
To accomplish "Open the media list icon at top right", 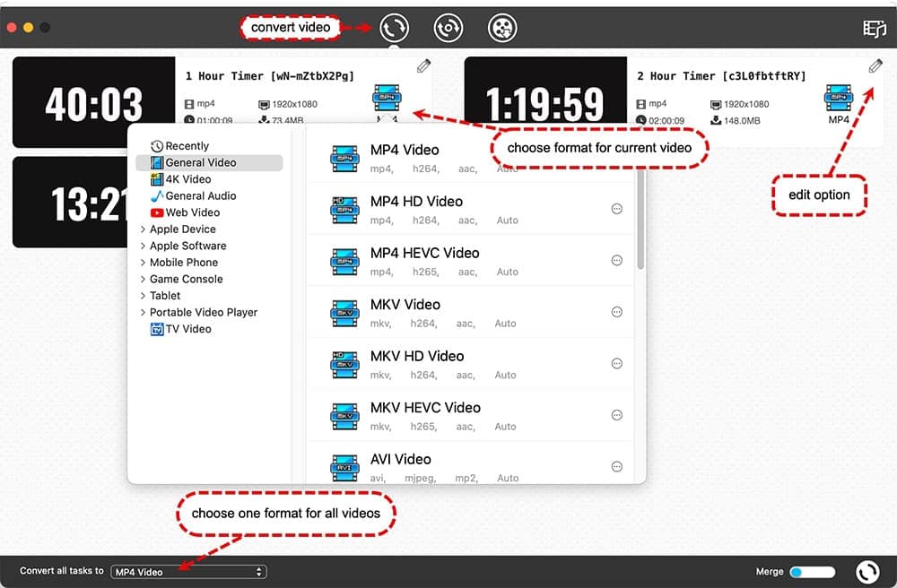I will click(874, 28).
